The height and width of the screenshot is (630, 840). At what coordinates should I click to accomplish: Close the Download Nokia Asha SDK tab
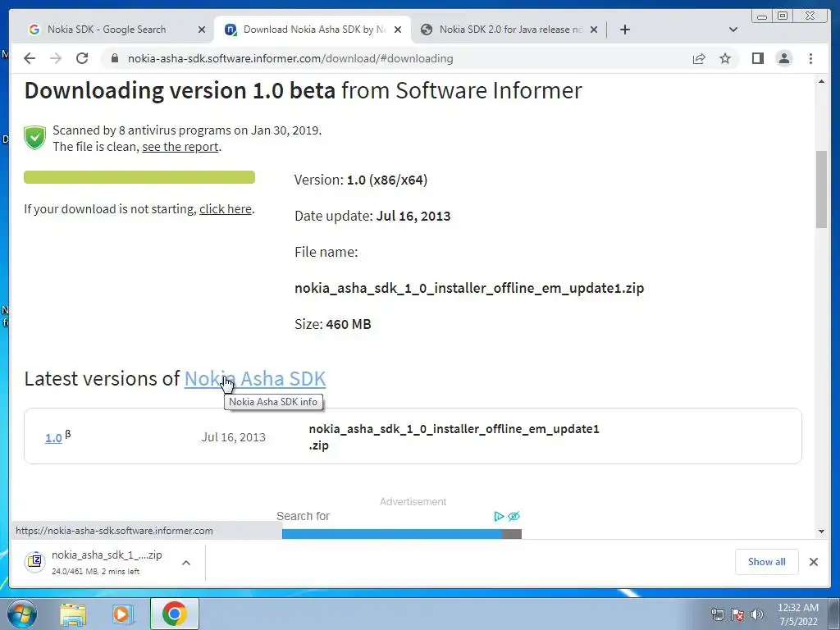(398, 30)
